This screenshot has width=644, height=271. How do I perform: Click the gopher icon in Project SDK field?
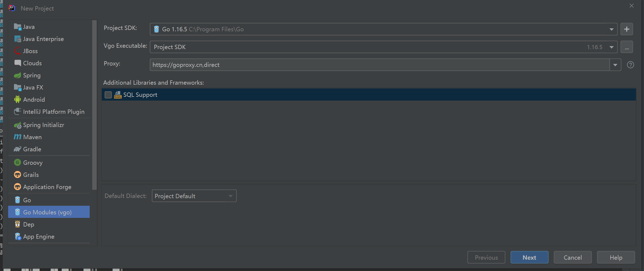(156, 29)
